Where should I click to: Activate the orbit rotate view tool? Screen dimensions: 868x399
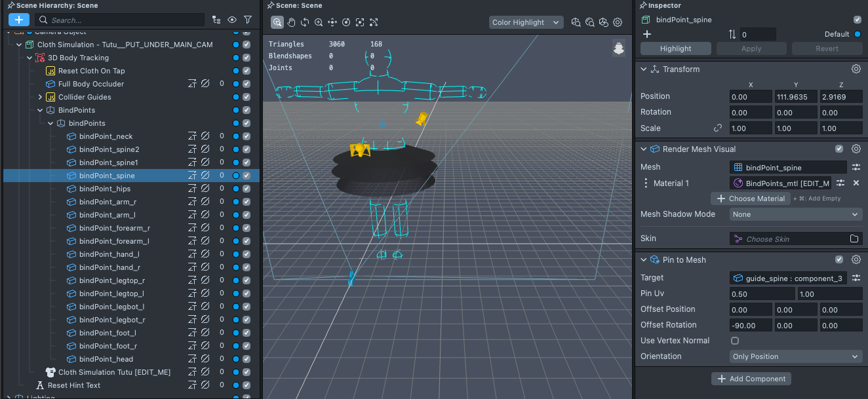[x=305, y=22]
